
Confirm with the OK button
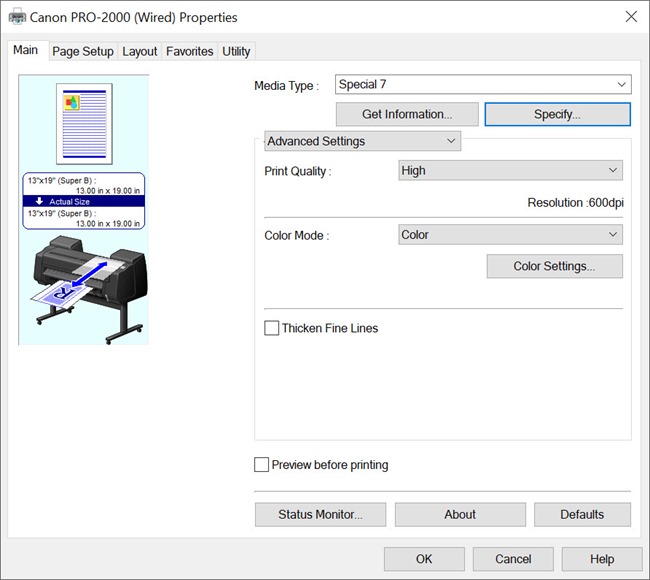pyautogui.click(x=424, y=559)
